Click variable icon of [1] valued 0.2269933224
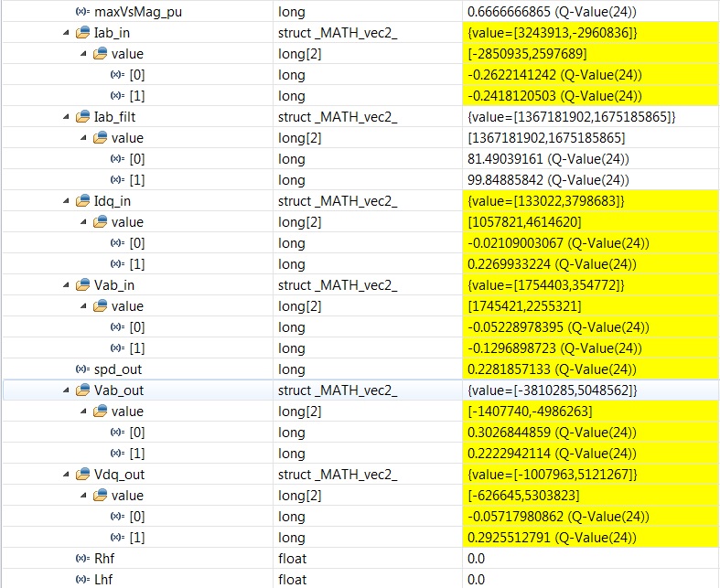This screenshot has width=720, height=588. (x=117, y=264)
